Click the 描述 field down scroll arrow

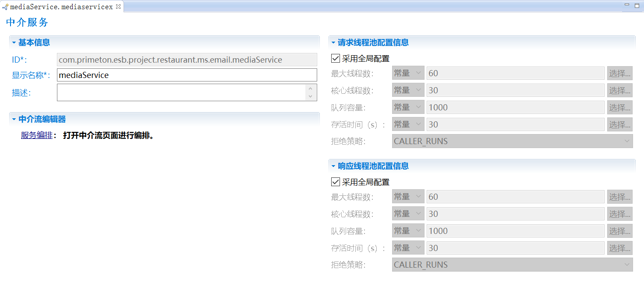click(x=310, y=96)
